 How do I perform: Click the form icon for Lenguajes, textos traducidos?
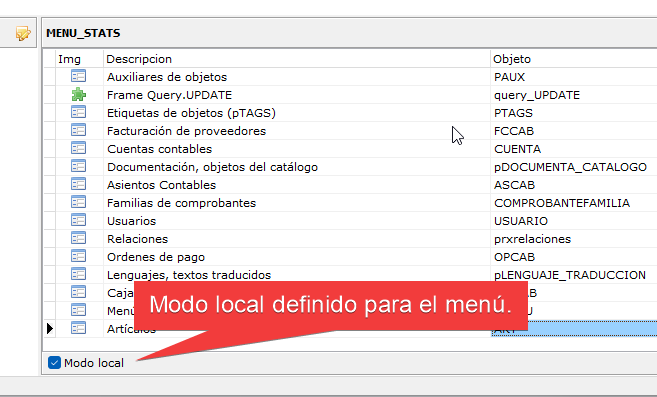[x=78, y=275]
